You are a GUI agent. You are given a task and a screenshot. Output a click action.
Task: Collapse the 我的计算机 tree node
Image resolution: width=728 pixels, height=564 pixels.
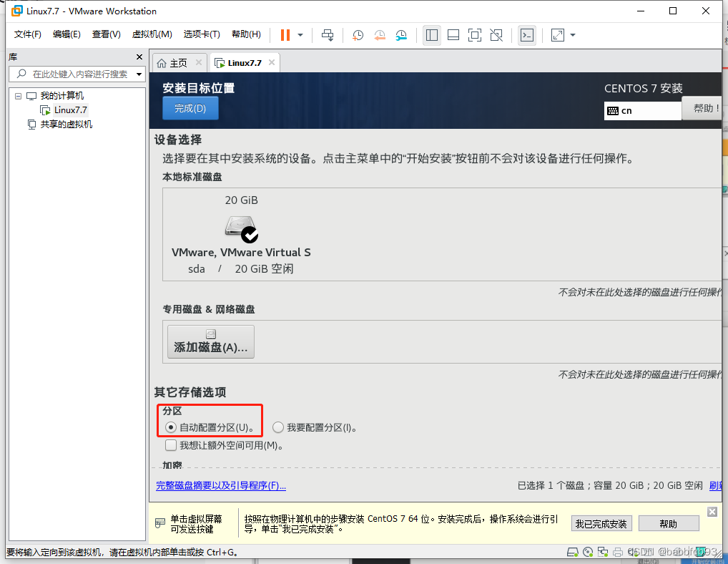coord(18,96)
